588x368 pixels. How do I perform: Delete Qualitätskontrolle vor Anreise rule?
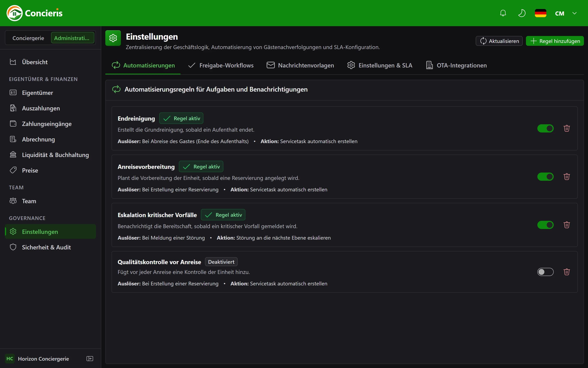(567, 272)
